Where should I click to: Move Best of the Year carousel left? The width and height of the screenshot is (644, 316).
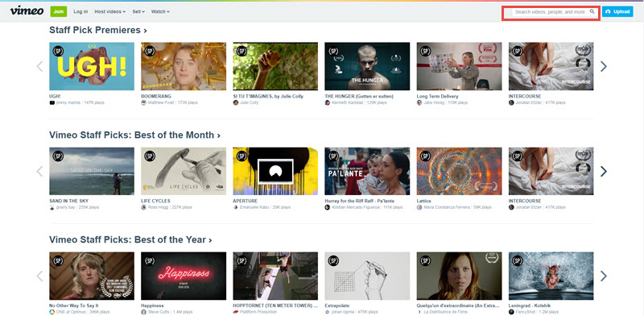pyautogui.click(x=39, y=276)
